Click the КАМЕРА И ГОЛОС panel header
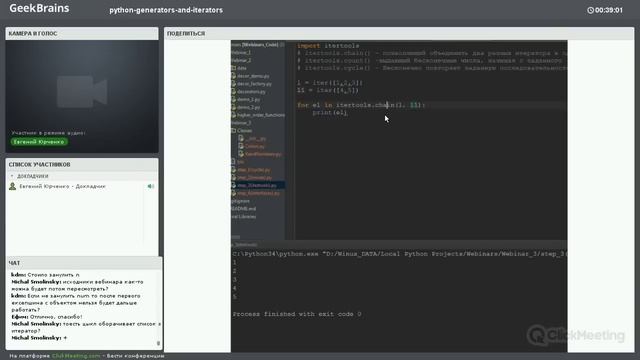640x360 pixels. pos(82,33)
